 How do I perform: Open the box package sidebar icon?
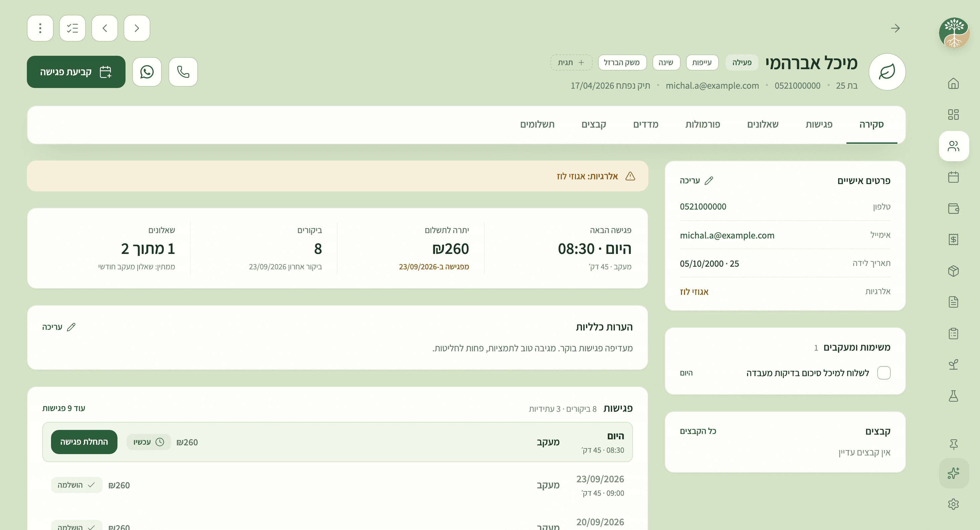tap(953, 271)
